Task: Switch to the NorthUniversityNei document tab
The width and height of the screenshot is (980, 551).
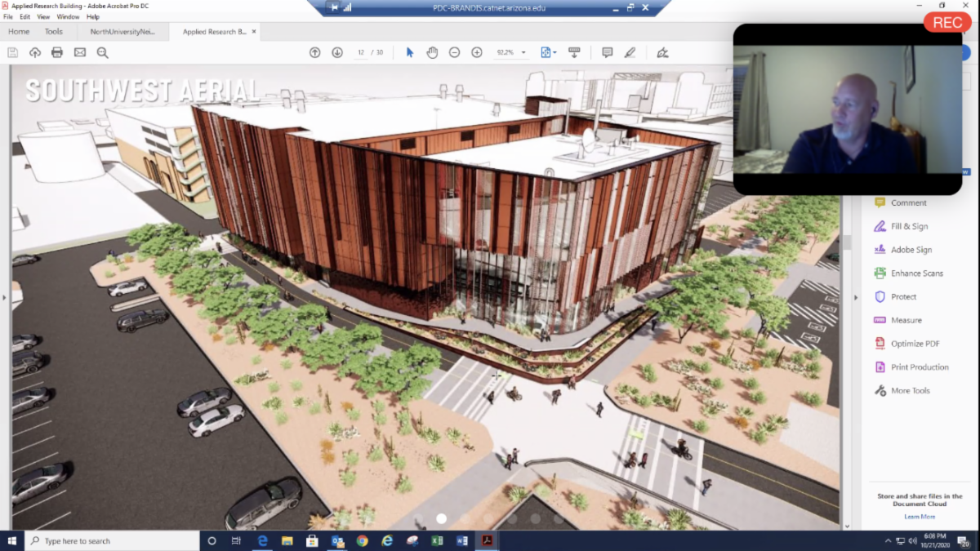Action: point(123,32)
